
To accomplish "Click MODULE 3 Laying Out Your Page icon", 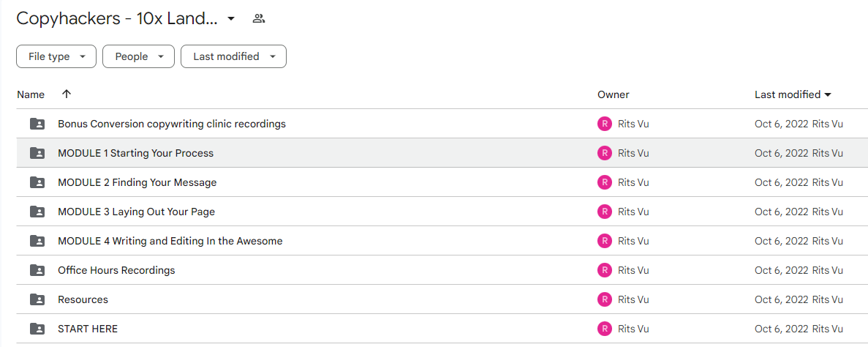I will click(x=37, y=212).
